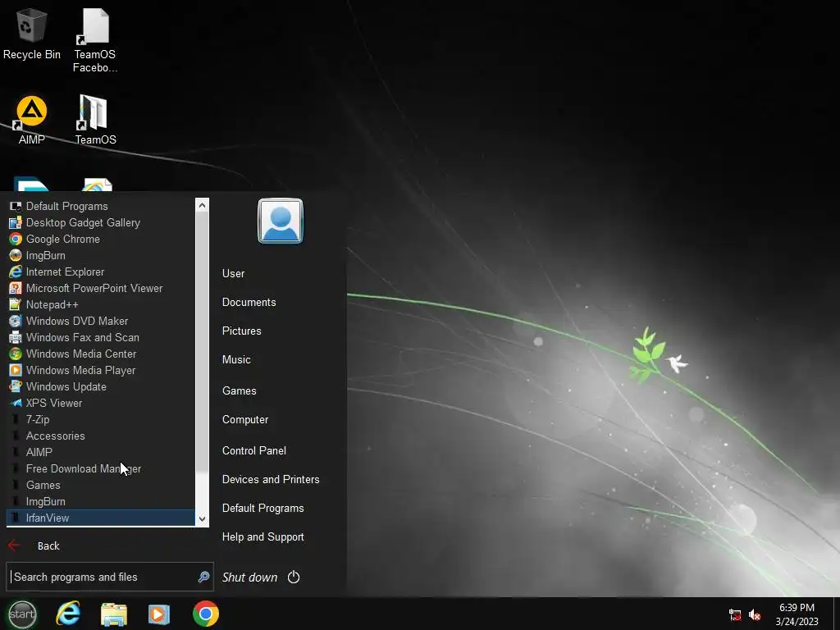Click the Shut down power icon
This screenshot has height=630, width=840.
[294, 577]
